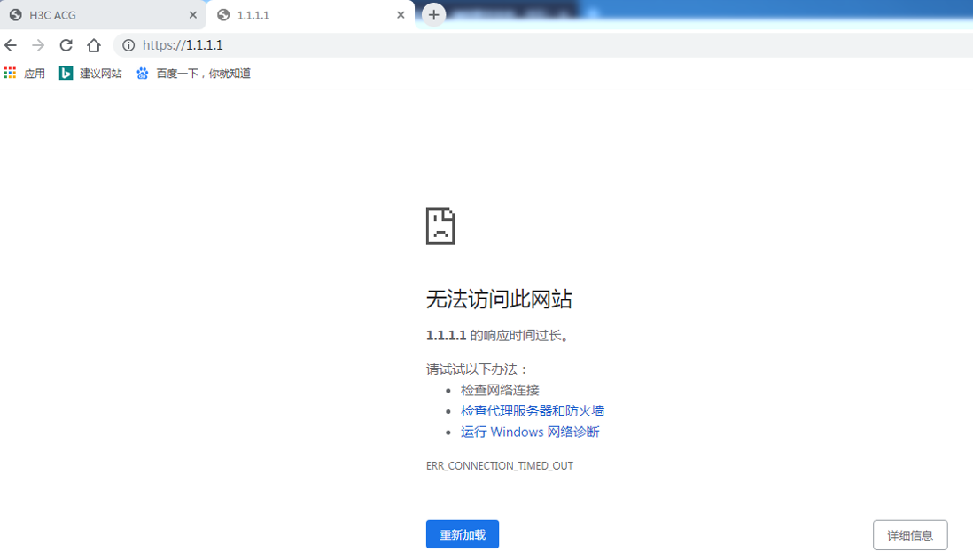This screenshot has height=560, width=973.
Task: Click the sad page error icon
Action: point(440,226)
